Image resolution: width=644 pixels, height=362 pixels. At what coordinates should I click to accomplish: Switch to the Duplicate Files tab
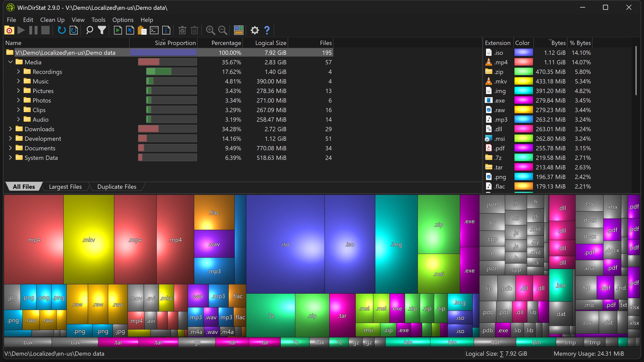click(117, 187)
